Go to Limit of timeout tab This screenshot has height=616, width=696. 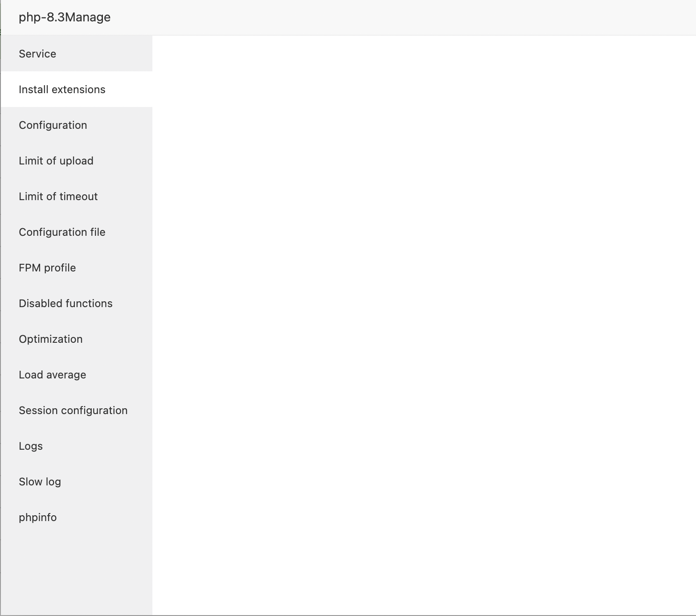click(x=77, y=196)
